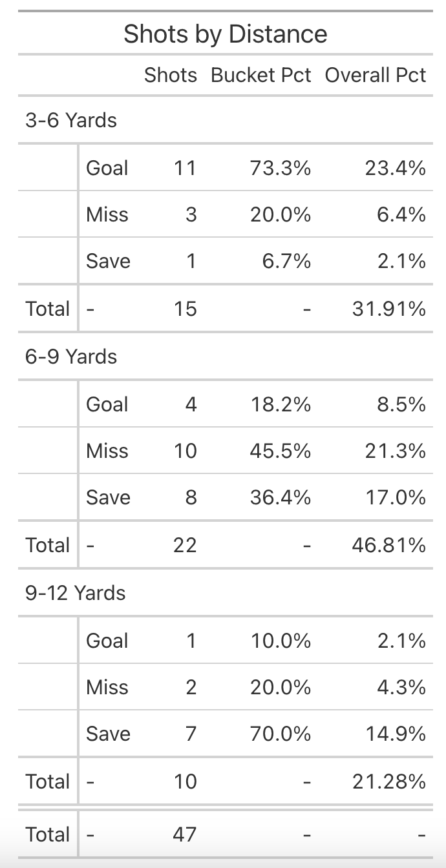Click the grand total 47 shots cell
This screenshot has width=446, height=868.
(x=184, y=834)
